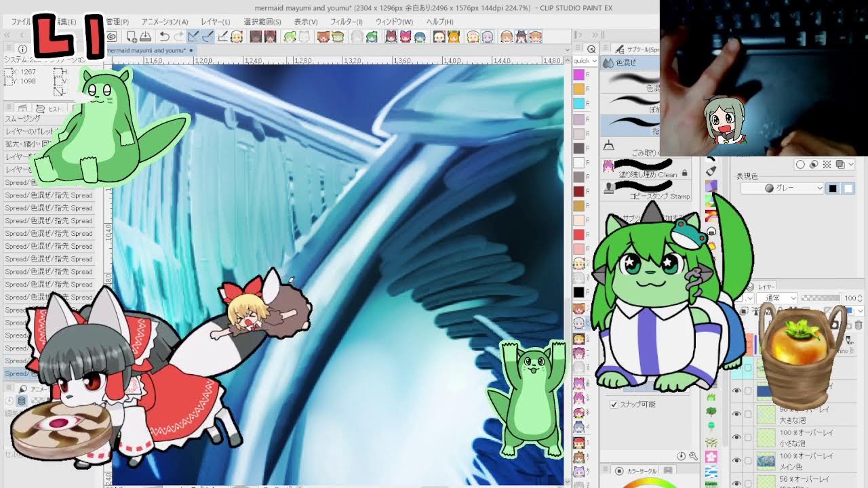
Task: Expand the arrow beside the overlapping squares icon
Action: 850,164
